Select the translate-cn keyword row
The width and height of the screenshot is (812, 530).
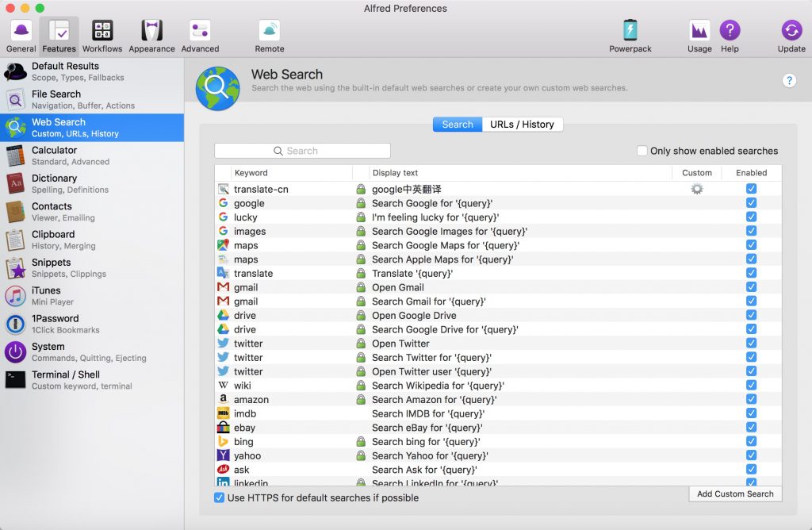498,189
